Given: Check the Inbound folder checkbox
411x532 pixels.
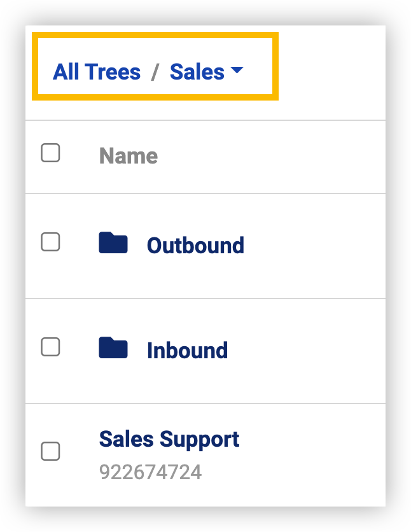Looking at the screenshot, I should point(50,347).
